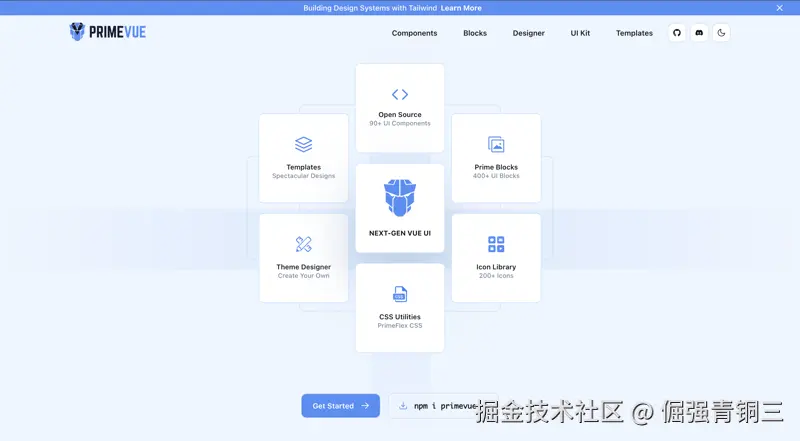Image resolution: width=800 pixels, height=441 pixels.
Task: Click the arrow in Get Started button
Action: coord(365,406)
